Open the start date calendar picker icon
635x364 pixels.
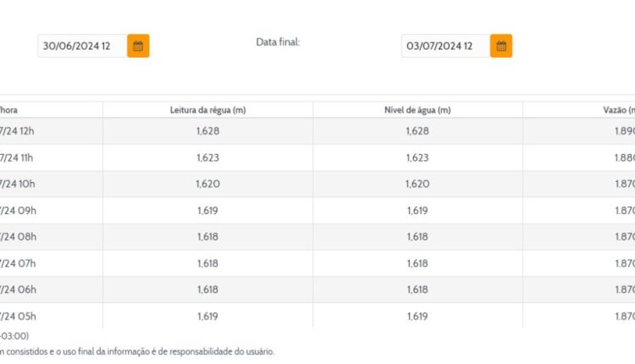click(x=138, y=46)
